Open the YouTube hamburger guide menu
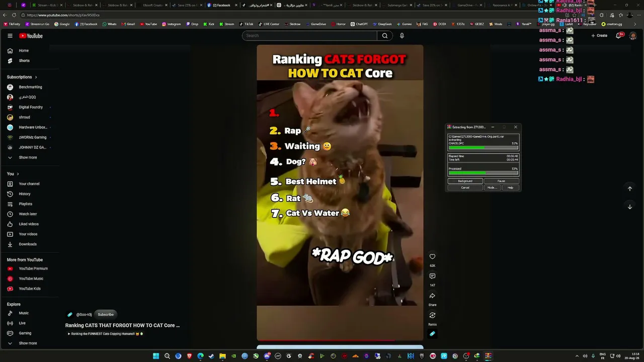 (x=10, y=36)
